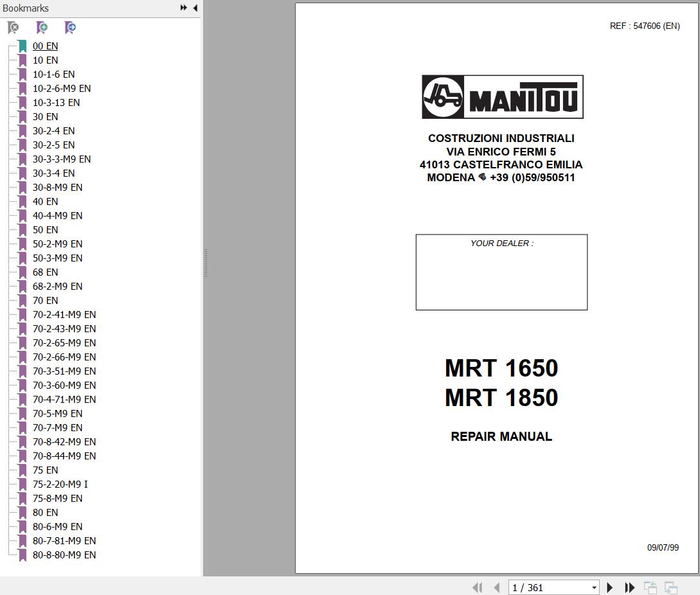Select bookmark 30-2-4 EN

(53, 131)
